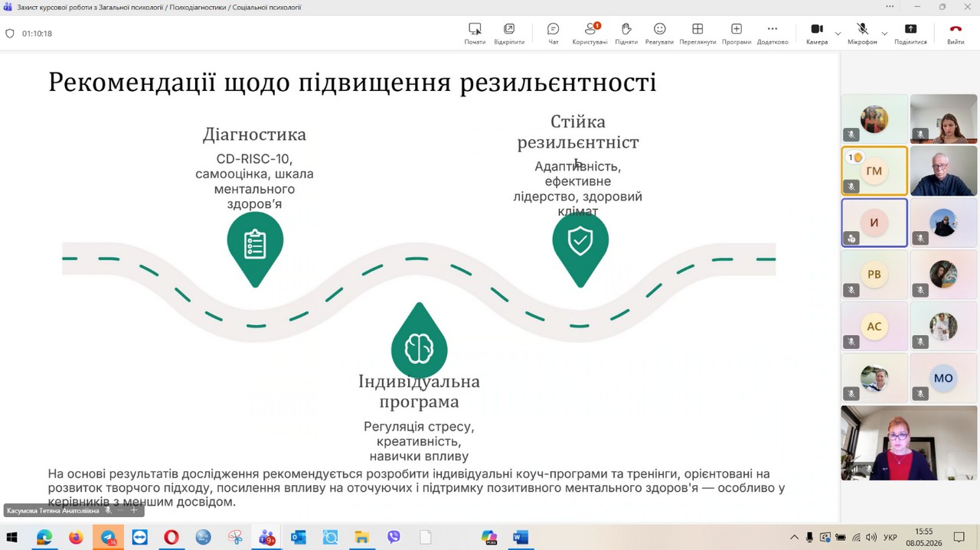Toggle the Камера on or off

point(817,33)
